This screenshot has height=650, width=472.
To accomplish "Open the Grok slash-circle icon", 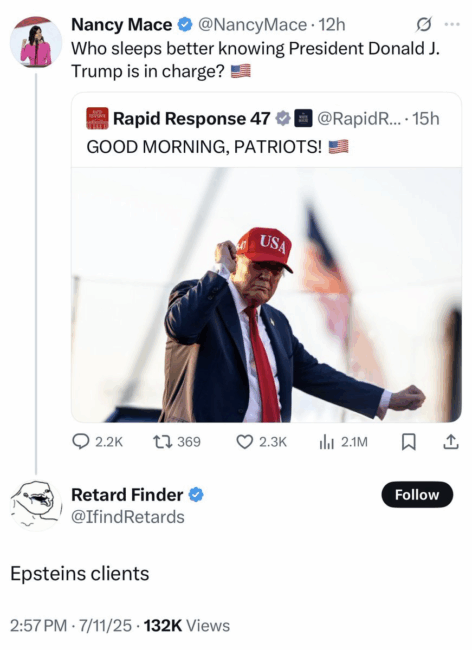I will pyautogui.click(x=424, y=25).
